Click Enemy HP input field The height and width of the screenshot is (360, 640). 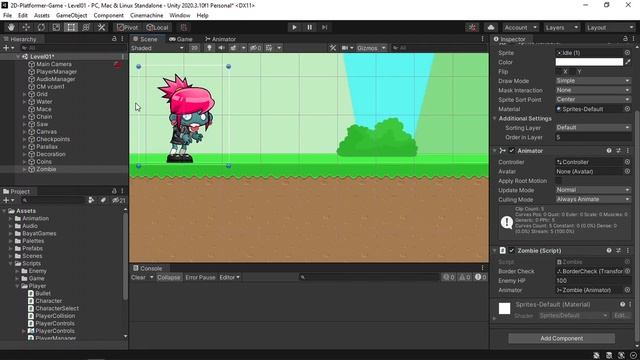click(593, 280)
